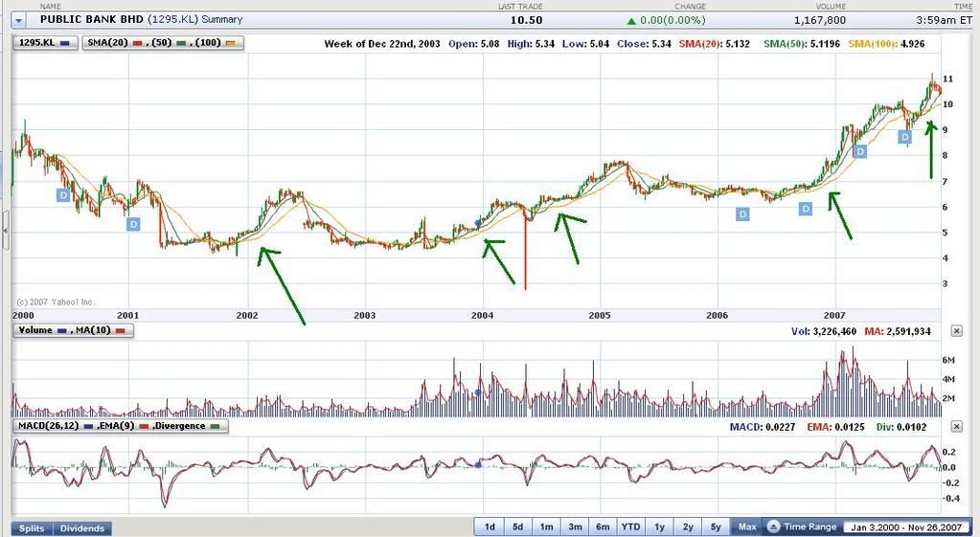Click the blue dot marker on the price line
The width and height of the screenshot is (980, 537).
[478, 223]
